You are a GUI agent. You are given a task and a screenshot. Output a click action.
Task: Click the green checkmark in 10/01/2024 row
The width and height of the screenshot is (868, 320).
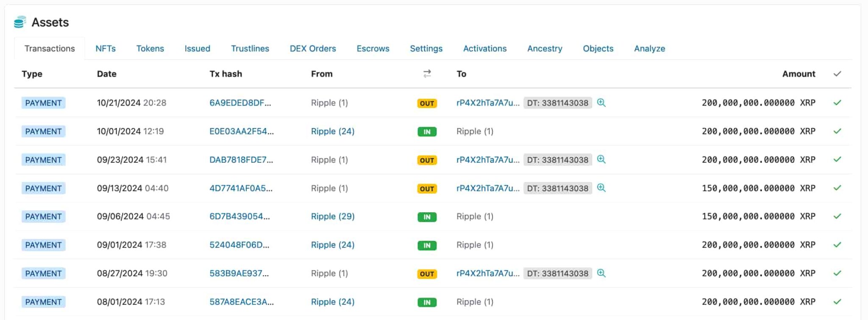(x=837, y=131)
